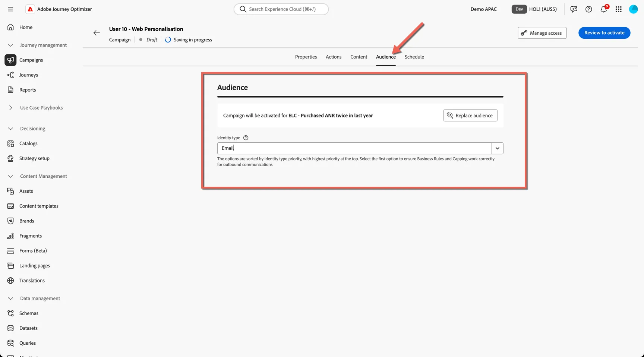The height and width of the screenshot is (357, 644).
Task: Click Review to activate button
Action: click(x=604, y=33)
